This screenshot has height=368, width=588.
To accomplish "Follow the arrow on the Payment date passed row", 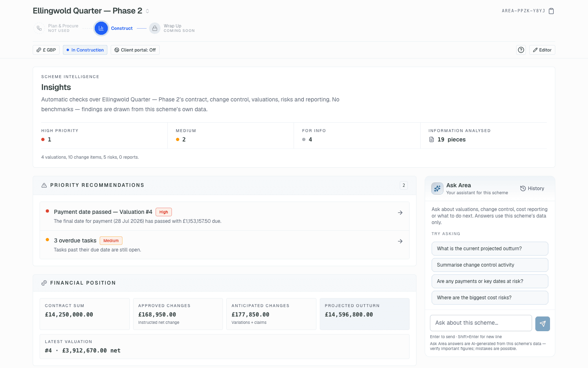I will pyautogui.click(x=400, y=213).
